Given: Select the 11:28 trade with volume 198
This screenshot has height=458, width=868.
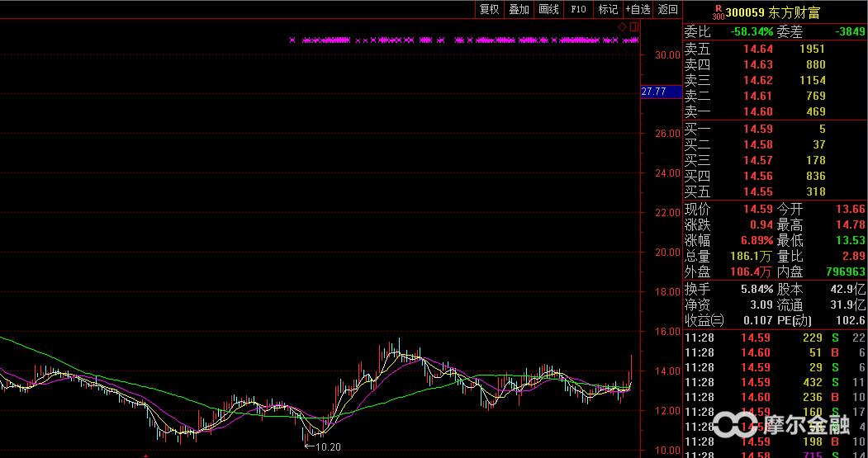Looking at the screenshot, I should pos(775,442).
